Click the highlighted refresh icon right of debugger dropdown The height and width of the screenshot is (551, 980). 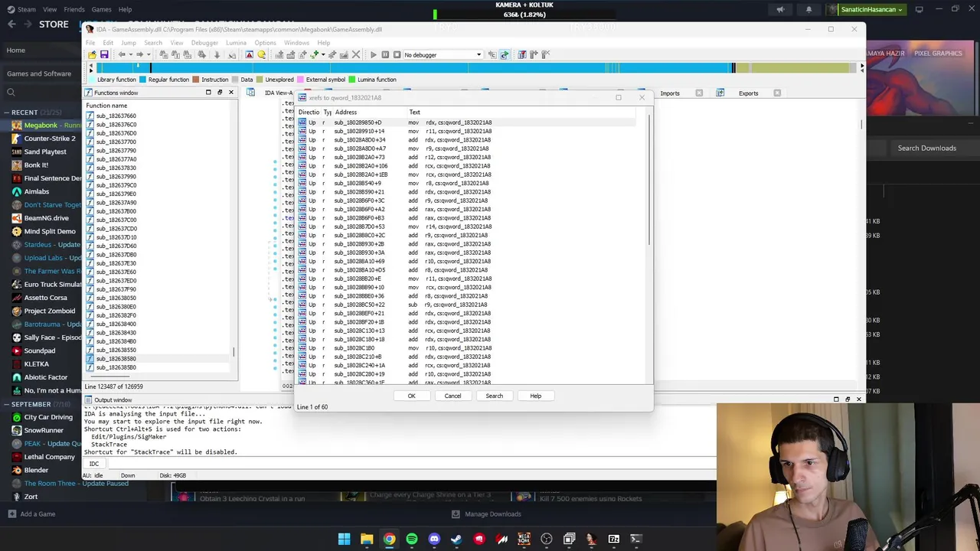504,54
